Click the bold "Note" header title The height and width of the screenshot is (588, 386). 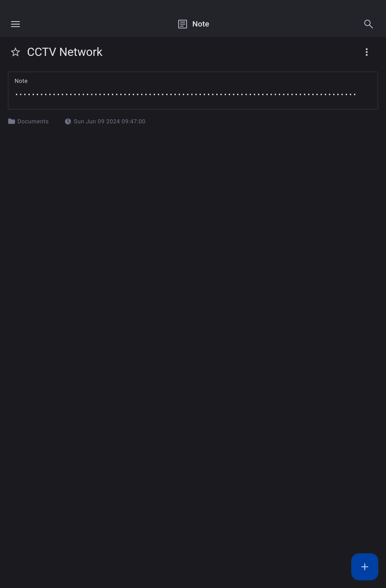click(200, 24)
